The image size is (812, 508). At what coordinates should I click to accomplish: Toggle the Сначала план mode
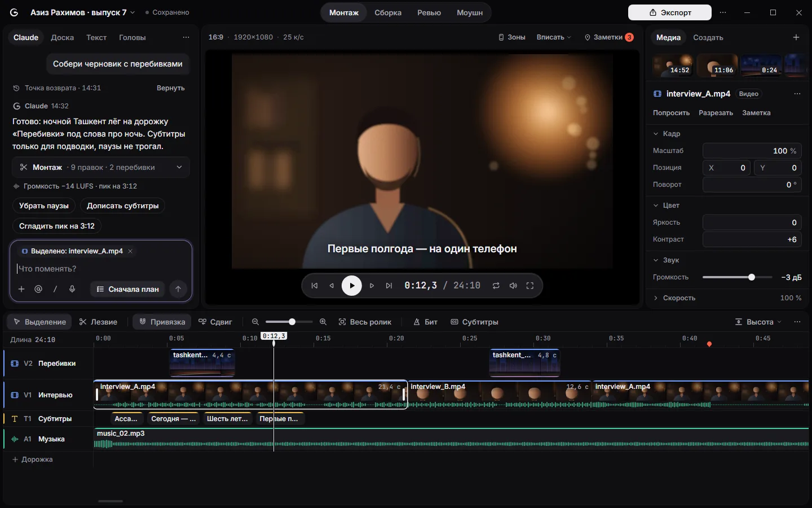click(x=127, y=289)
